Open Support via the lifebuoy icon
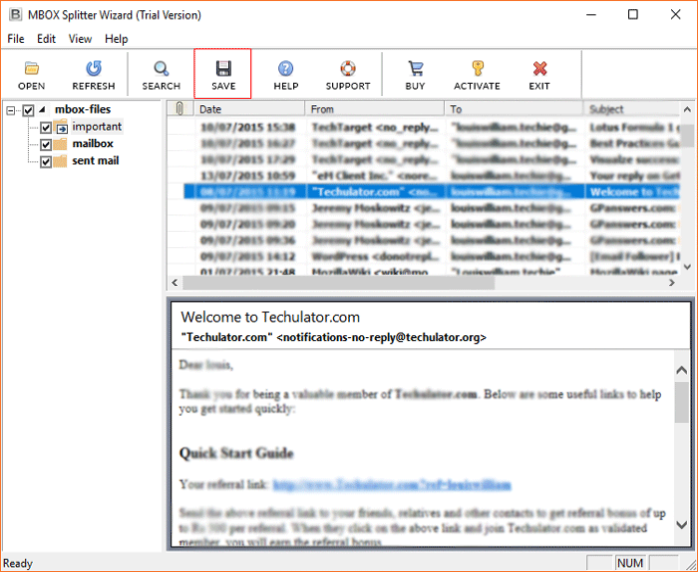The width and height of the screenshot is (698, 572). [348, 69]
